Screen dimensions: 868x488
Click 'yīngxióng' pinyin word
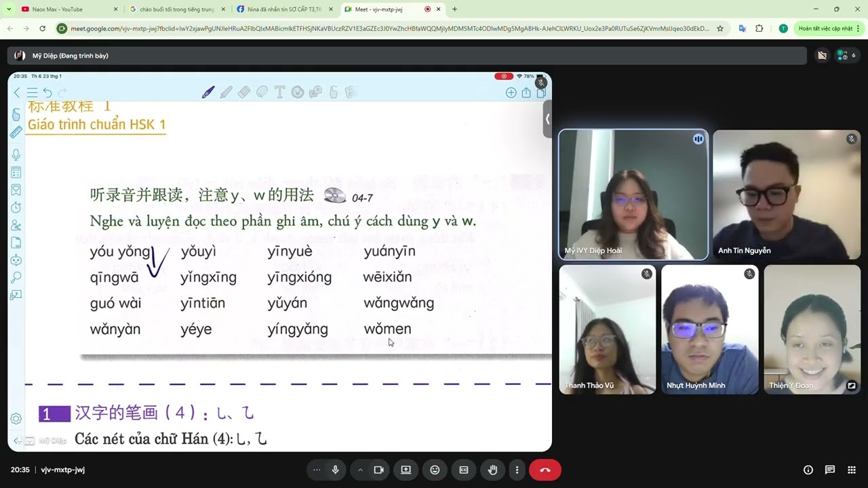pos(300,277)
